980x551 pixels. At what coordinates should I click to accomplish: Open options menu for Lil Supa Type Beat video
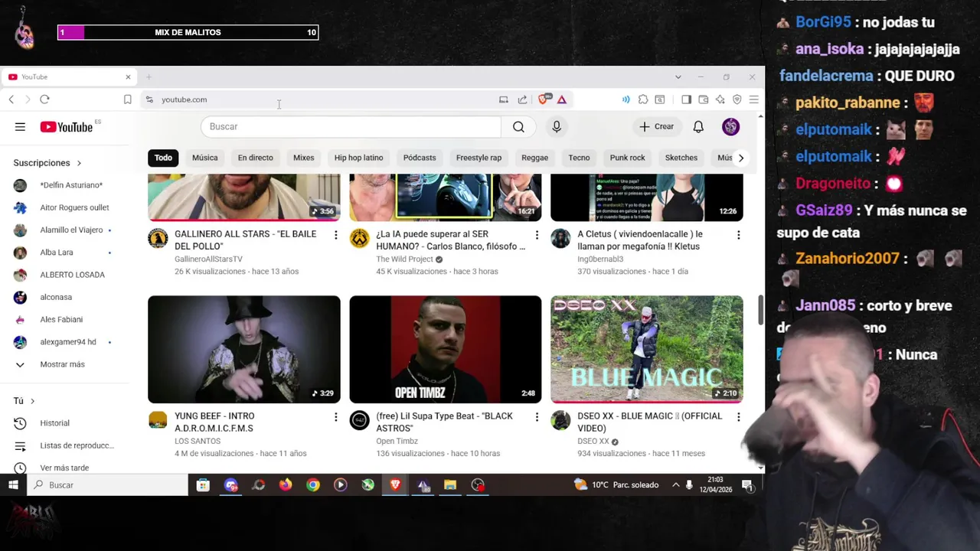click(537, 417)
